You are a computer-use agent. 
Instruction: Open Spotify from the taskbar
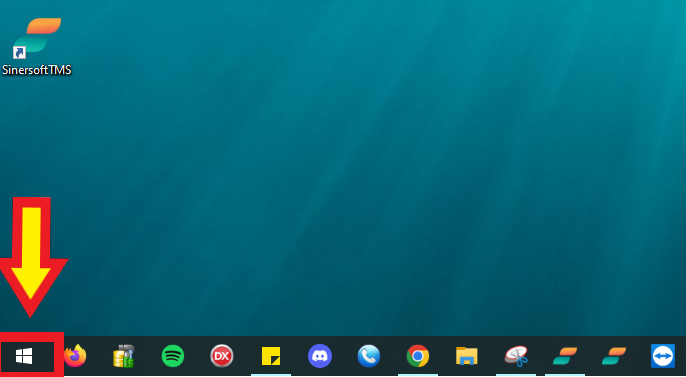tap(173, 356)
